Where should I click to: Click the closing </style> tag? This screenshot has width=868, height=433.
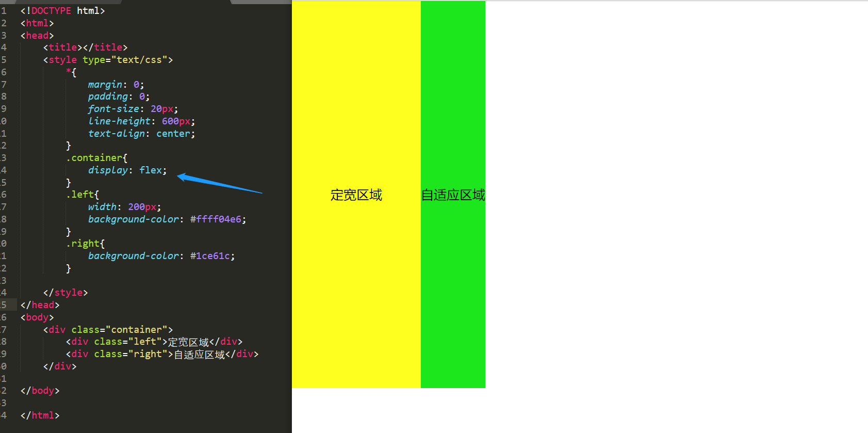65,293
